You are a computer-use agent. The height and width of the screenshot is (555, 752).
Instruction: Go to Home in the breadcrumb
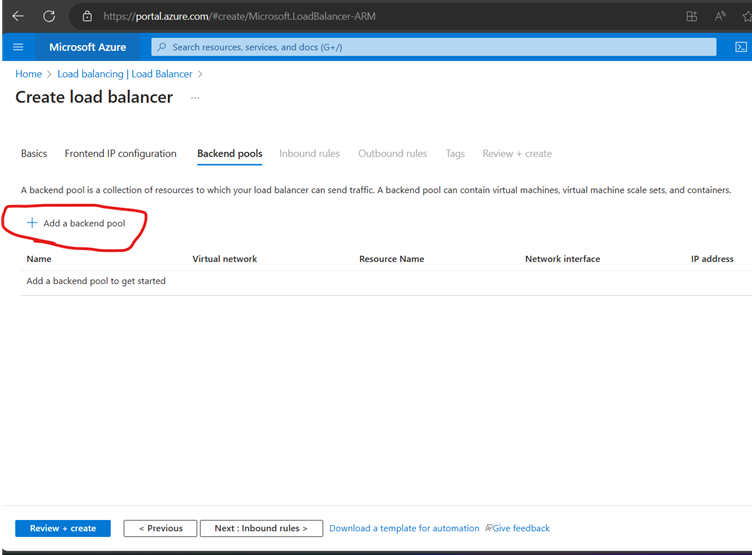coord(28,74)
